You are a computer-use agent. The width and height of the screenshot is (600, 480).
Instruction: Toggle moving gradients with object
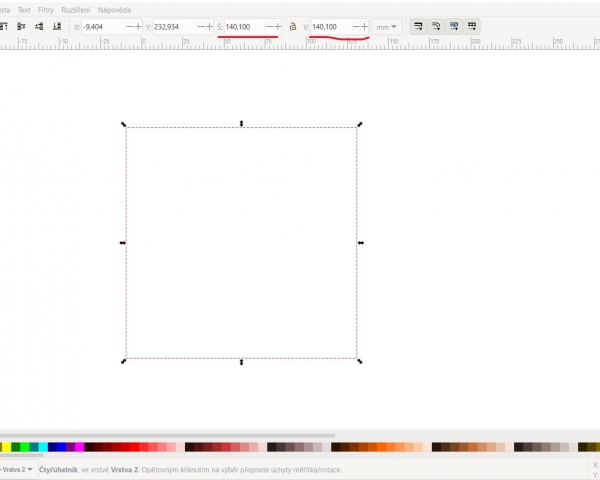point(454,26)
